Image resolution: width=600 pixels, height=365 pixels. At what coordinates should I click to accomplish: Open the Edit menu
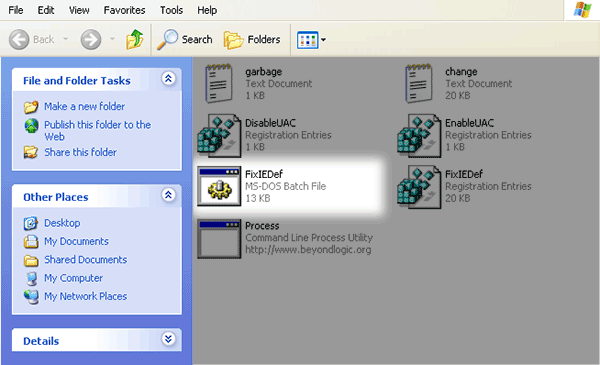[x=46, y=10]
